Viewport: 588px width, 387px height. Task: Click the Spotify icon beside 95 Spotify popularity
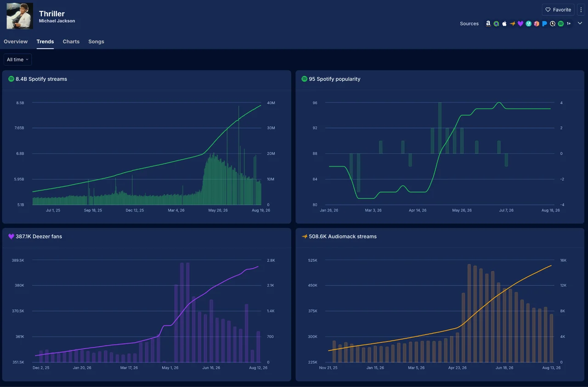pyautogui.click(x=304, y=79)
